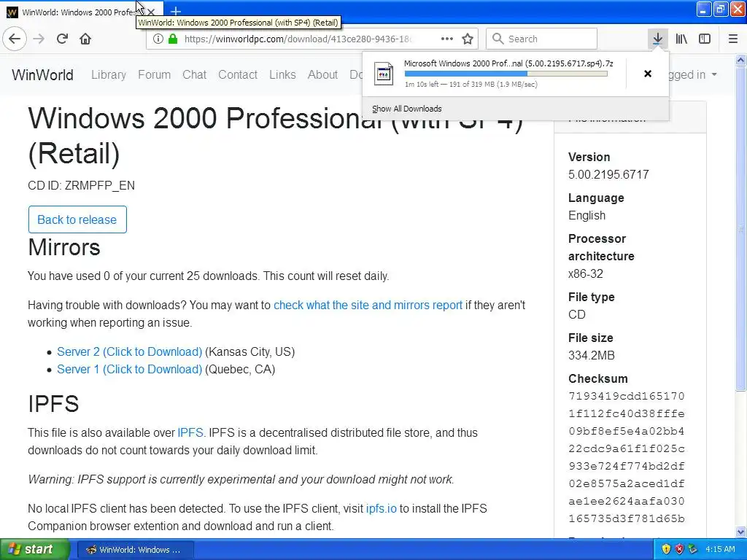Screen dimensions: 747x560
Task: Go to the Library nav item
Action: coord(109,75)
